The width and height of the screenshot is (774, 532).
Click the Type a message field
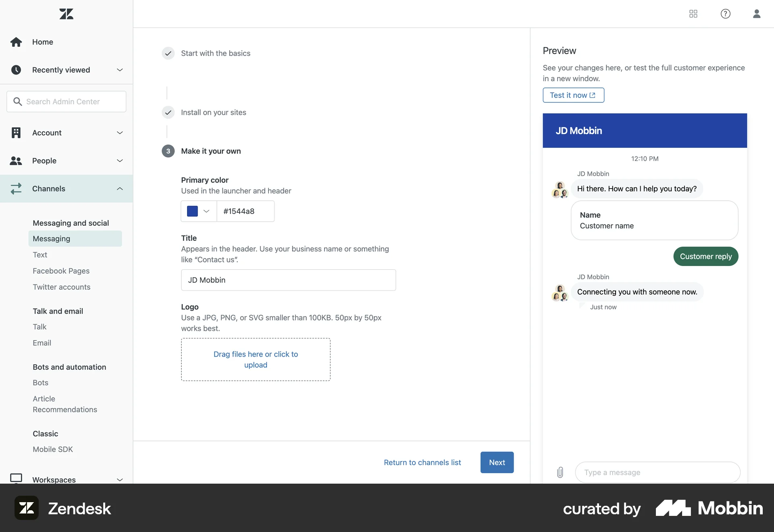click(x=657, y=472)
